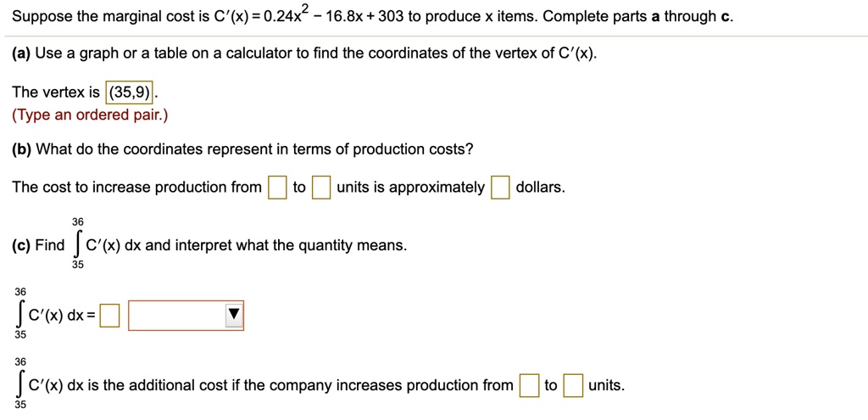Image resolution: width=868 pixels, height=420 pixels.
Task: Select the blank after 'company increases production from'
Action: [x=529, y=386]
